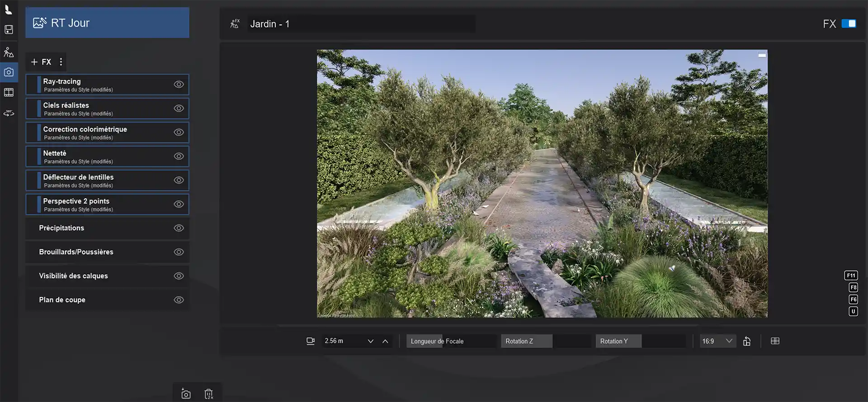Viewport: 868px width, 402px height.
Task: Lower camera height with down chevron
Action: (371, 341)
